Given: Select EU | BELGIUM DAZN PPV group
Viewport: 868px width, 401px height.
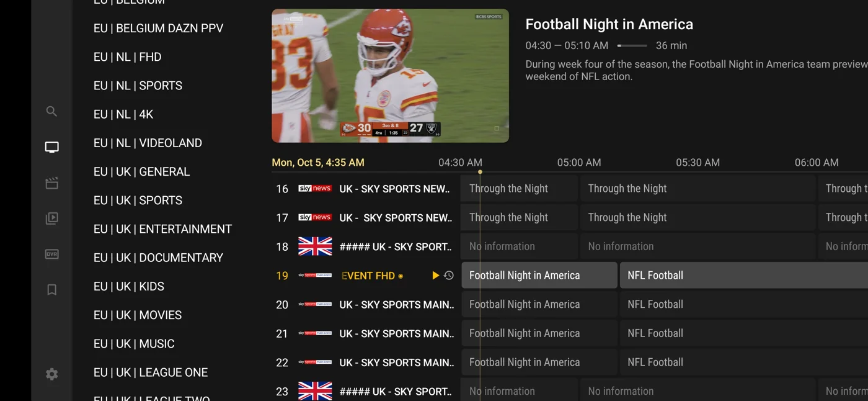Looking at the screenshot, I should tap(158, 29).
